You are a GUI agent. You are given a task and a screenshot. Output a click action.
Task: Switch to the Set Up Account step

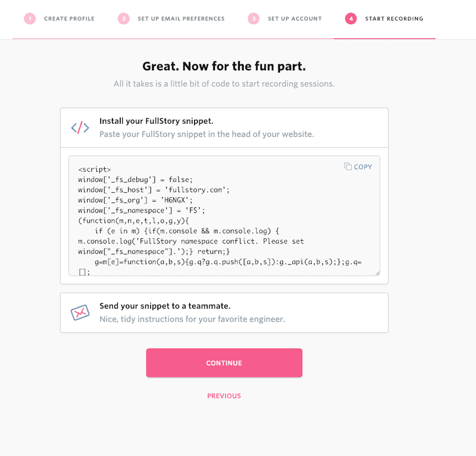[295, 19]
